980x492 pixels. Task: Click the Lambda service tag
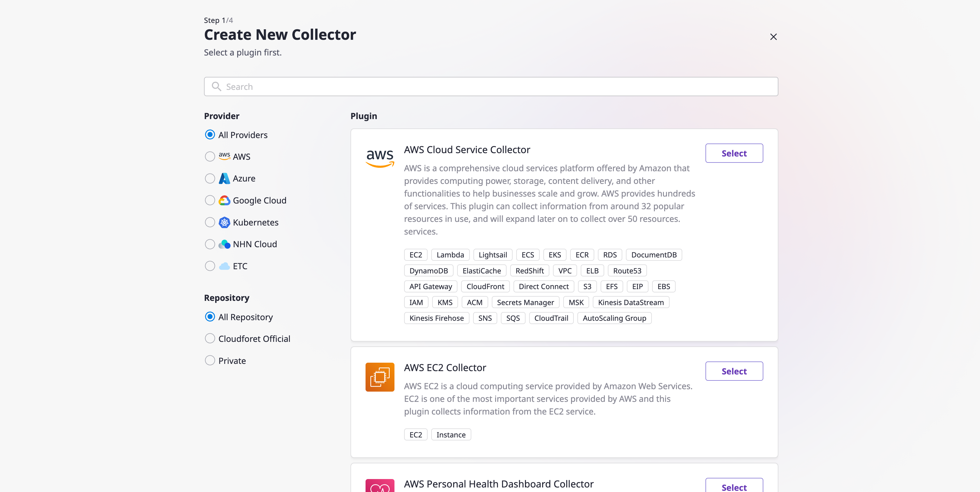click(450, 254)
